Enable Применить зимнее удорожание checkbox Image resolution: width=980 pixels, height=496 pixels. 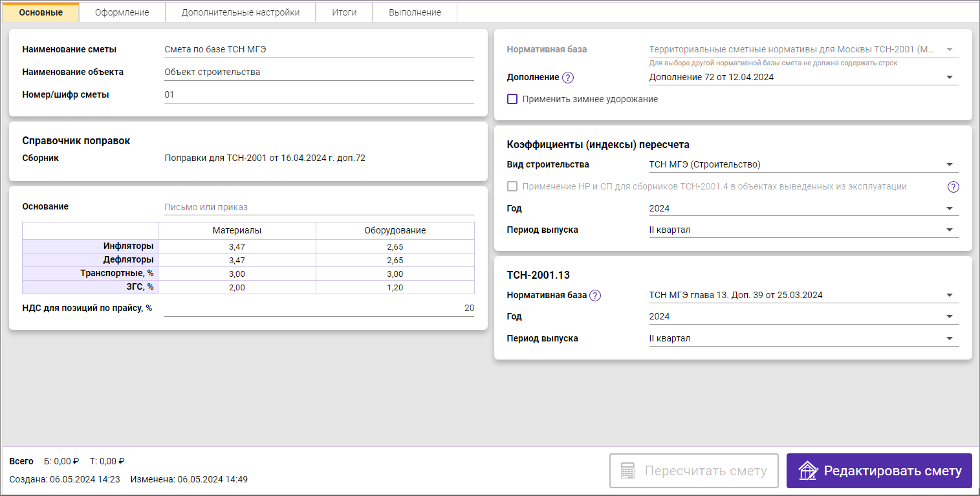click(512, 100)
